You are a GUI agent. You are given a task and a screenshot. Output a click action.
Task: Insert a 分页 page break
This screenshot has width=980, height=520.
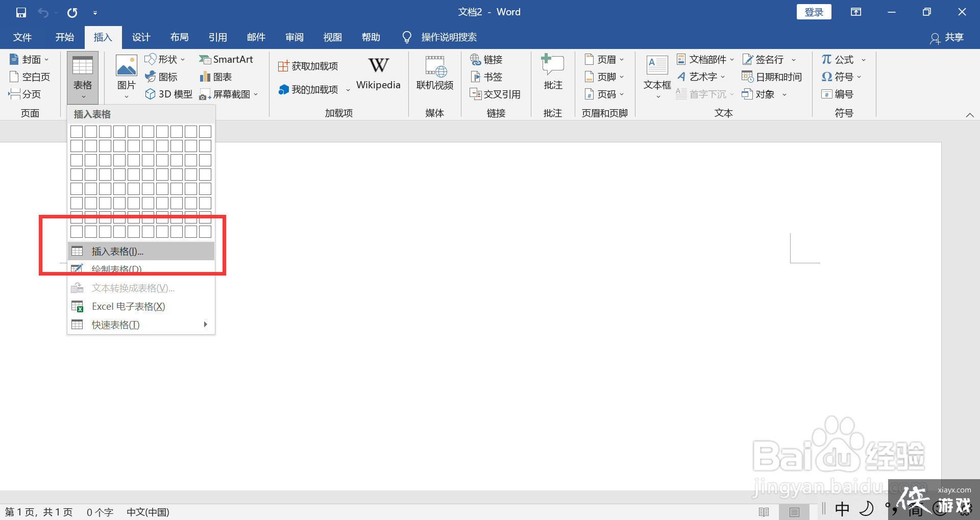[24, 94]
